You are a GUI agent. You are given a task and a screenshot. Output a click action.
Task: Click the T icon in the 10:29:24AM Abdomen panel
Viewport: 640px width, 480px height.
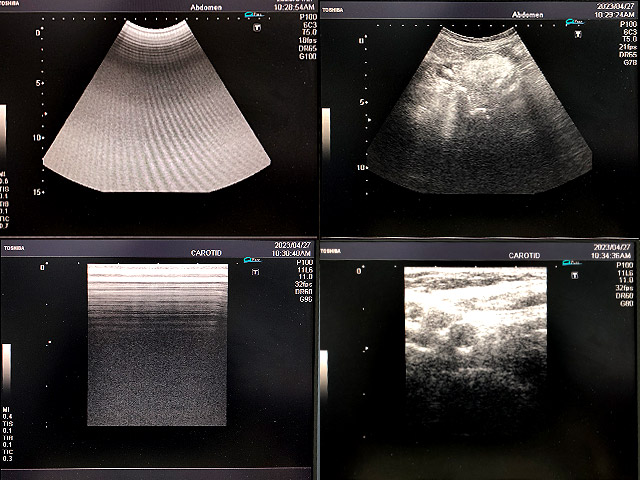pos(578,35)
